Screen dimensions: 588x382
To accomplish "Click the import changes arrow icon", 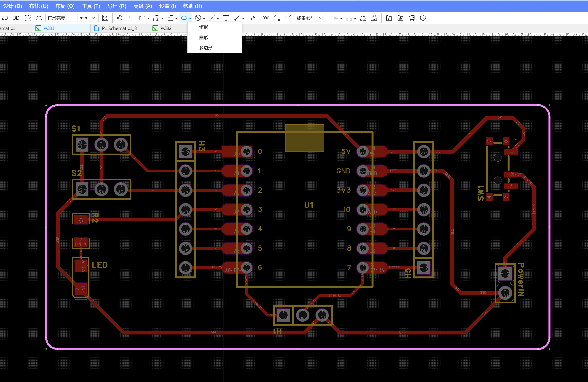I will pos(254,18).
